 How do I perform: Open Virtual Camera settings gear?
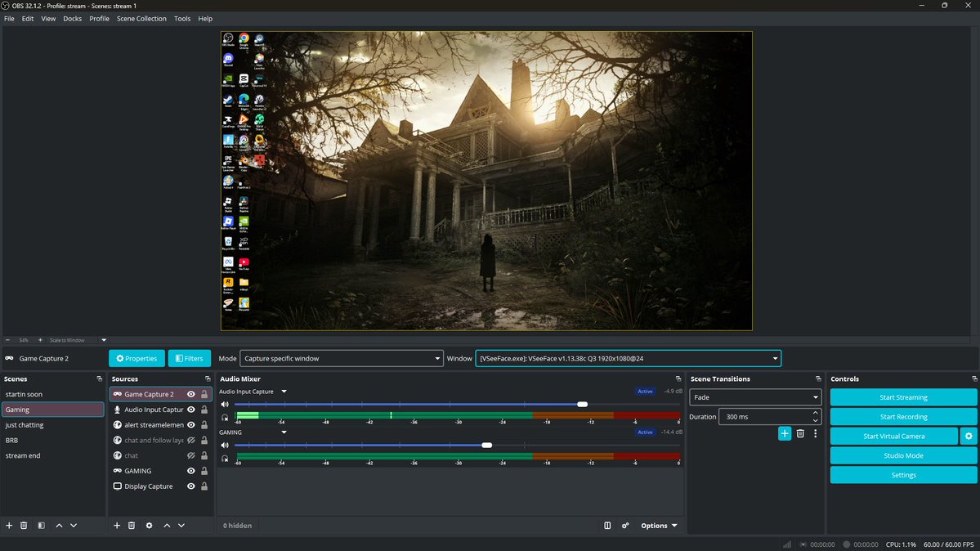point(969,436)
